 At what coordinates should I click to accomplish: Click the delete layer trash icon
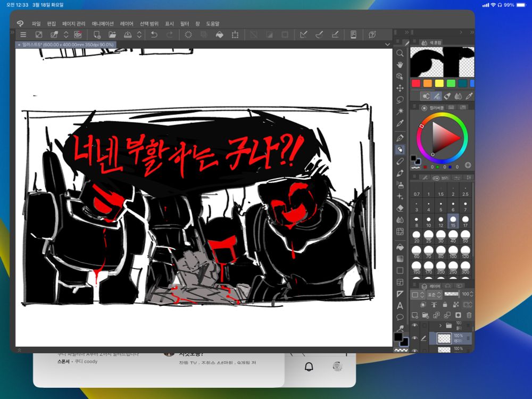click(x=469, y=315)
